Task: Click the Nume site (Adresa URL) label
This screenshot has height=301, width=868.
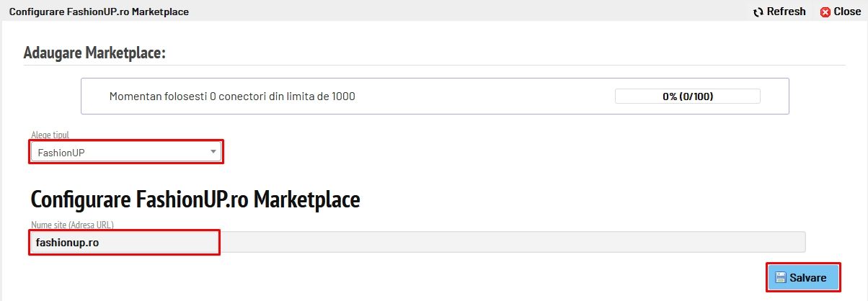Action: [72, 225]
